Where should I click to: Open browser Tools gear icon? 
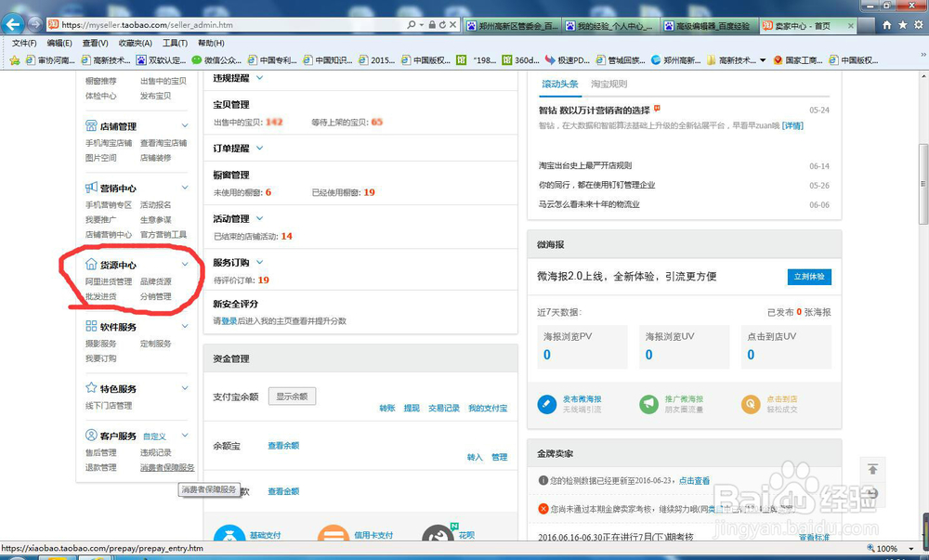pos(919,25)
